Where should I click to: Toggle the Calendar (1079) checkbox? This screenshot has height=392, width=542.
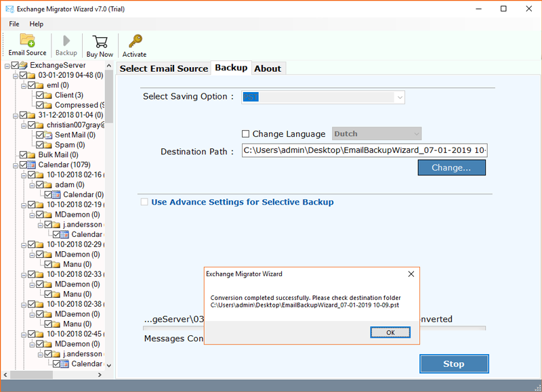pyautogui.click(x=23, y=165)
